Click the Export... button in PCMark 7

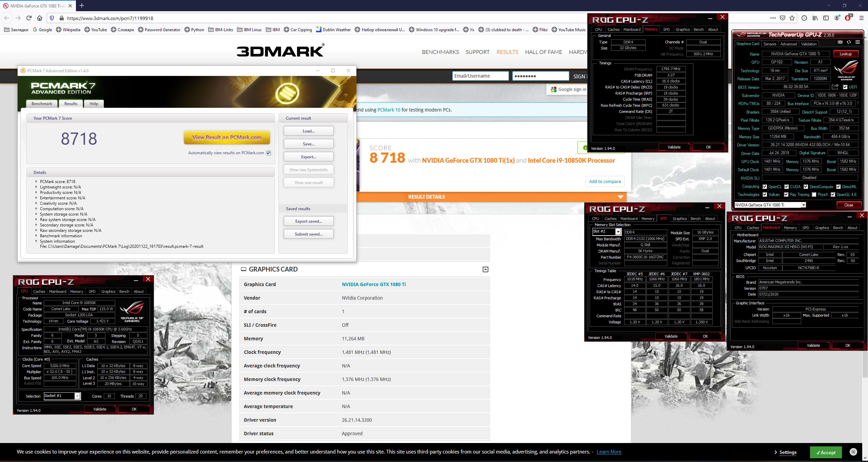pyautogui.click(x=309, y=157)
